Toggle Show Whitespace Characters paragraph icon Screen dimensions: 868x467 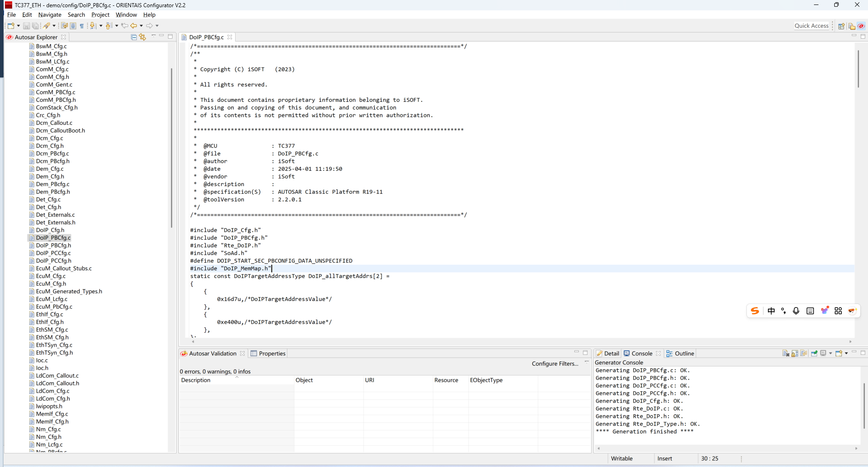point(82,26)
